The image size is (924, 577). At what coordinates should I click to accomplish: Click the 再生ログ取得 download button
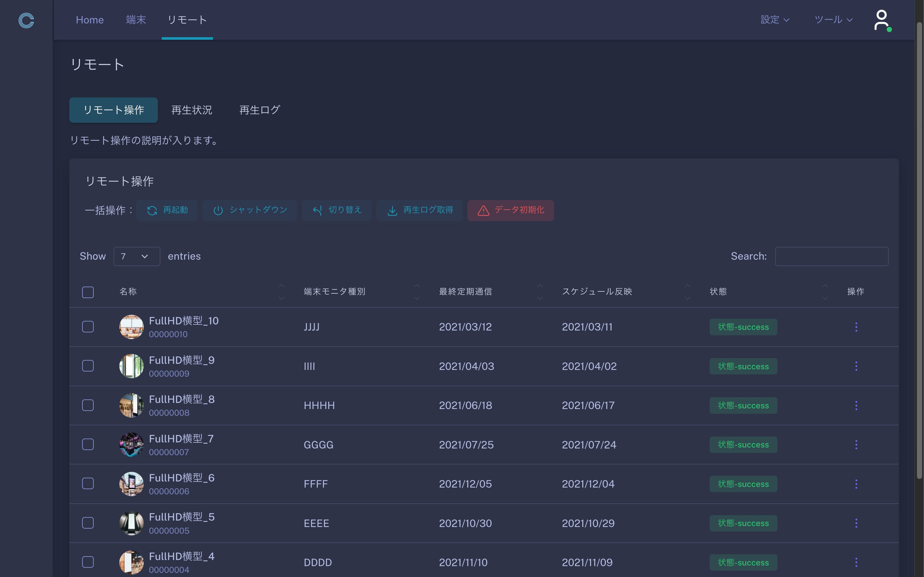click(x=420, y=210)
